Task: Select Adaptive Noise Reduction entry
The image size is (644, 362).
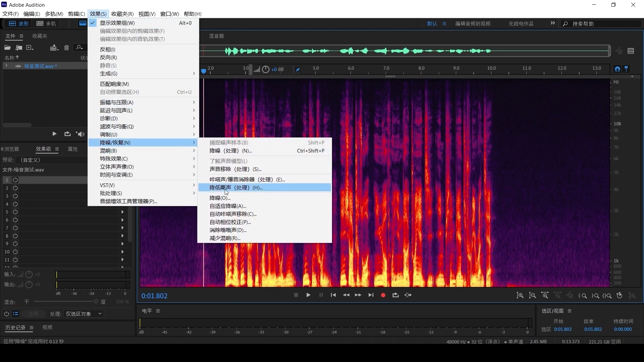Action: click(x=228, y=206)
